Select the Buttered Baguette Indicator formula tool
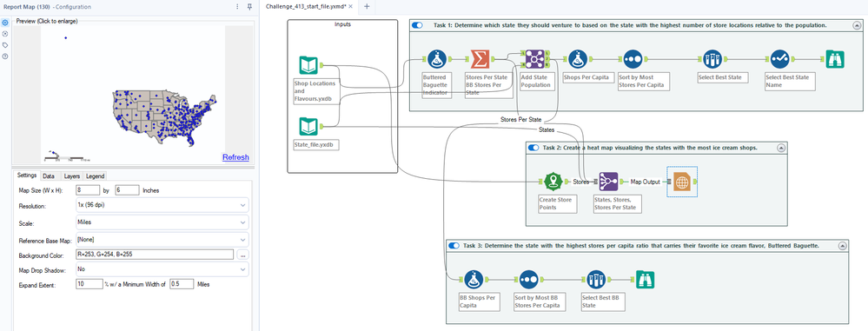 437,59
